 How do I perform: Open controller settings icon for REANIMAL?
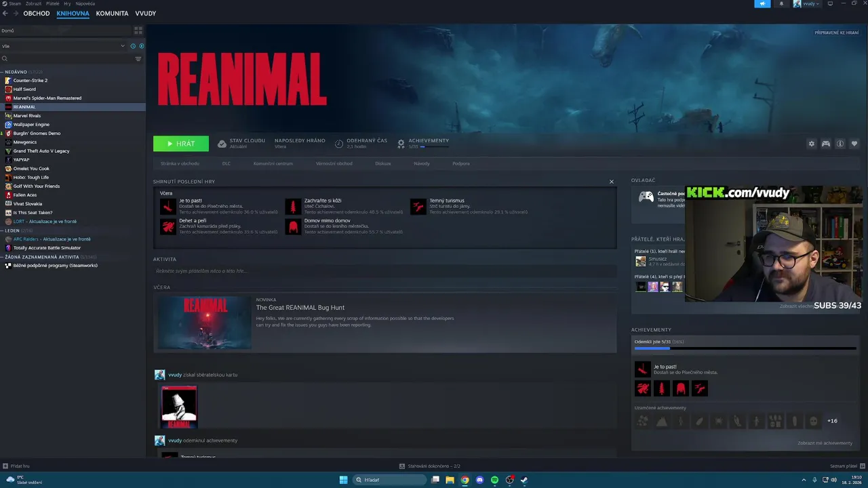pos(826,144)
